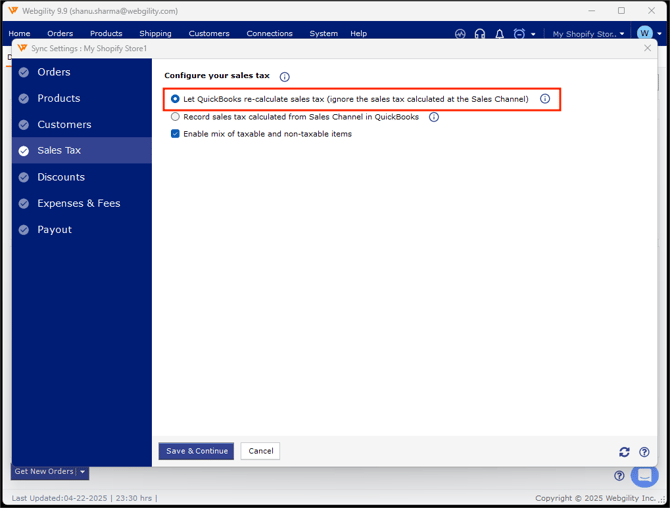670x508 pixels.
Task: Open support via the headset icon
Action: tap(480, 34)
